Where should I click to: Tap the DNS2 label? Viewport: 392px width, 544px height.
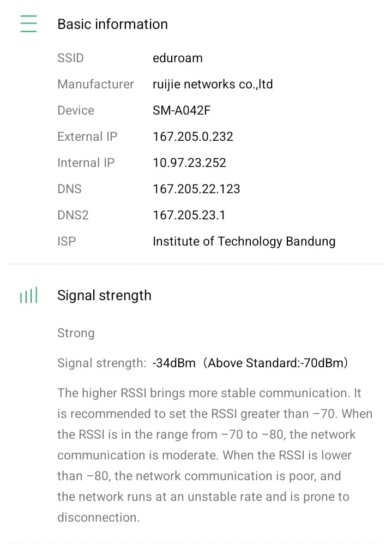[73, 215]
